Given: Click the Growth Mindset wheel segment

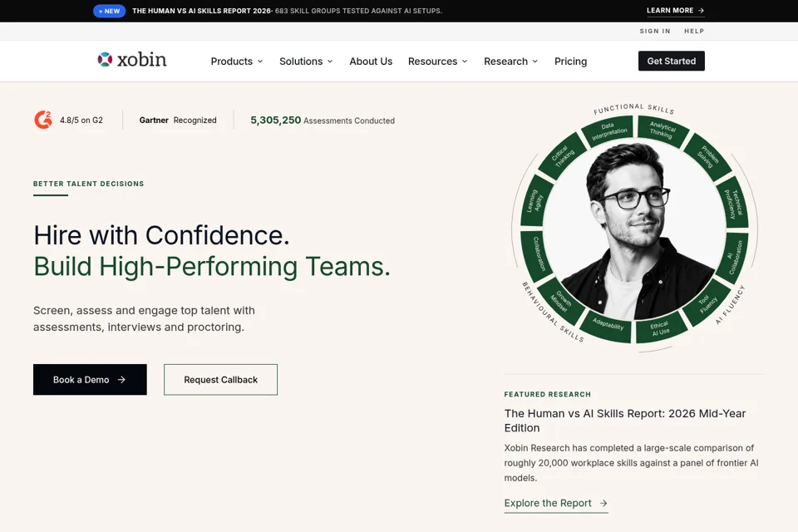Looking at the screenshot, I should [x=561, y=302].
